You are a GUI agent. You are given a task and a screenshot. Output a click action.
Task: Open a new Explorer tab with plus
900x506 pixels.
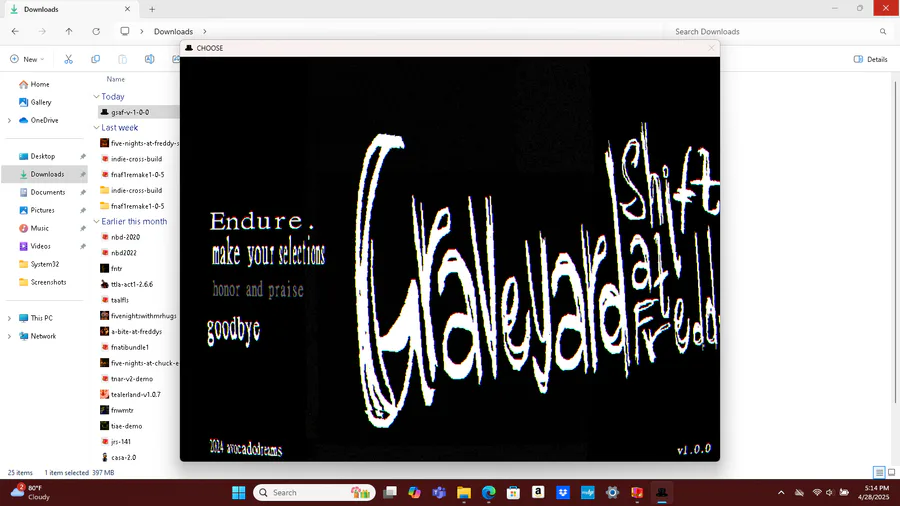152,9
